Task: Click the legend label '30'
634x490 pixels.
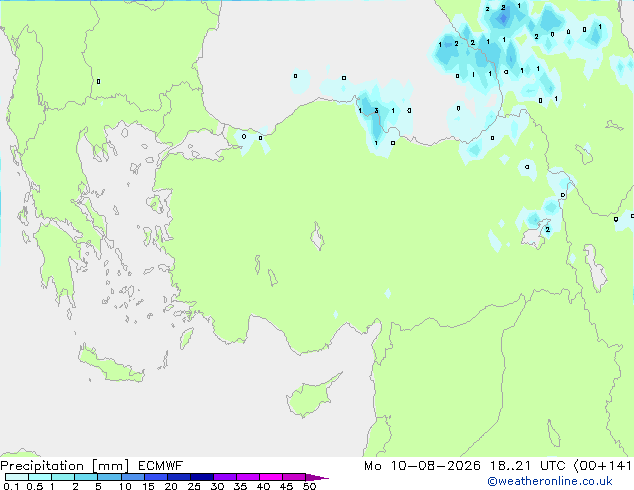Action: 217,486
